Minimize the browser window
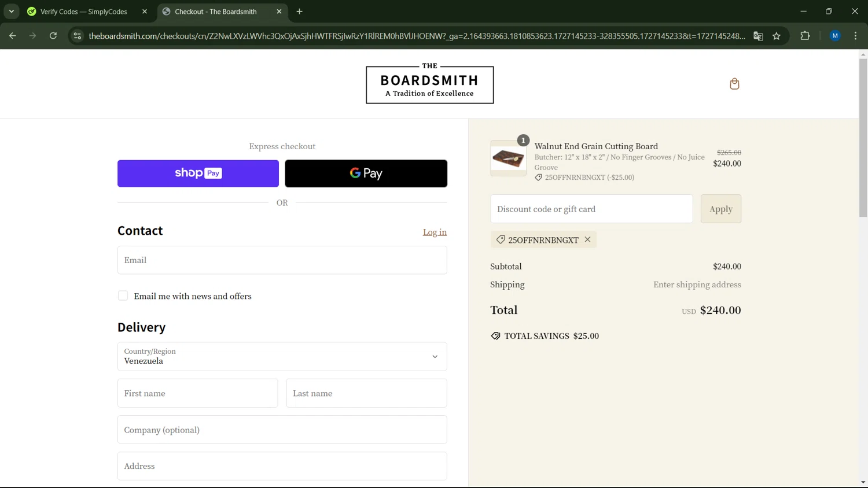 coord(803,12)
